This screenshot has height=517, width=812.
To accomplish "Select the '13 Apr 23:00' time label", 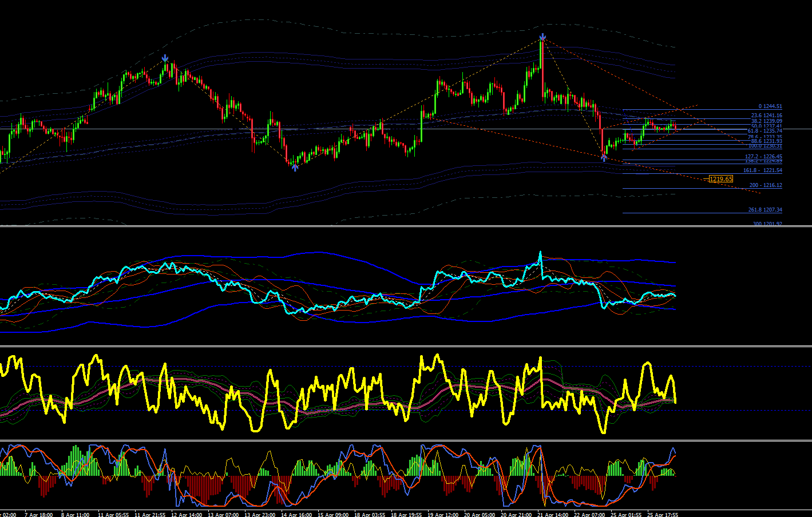I will click(x=260, y=515).
